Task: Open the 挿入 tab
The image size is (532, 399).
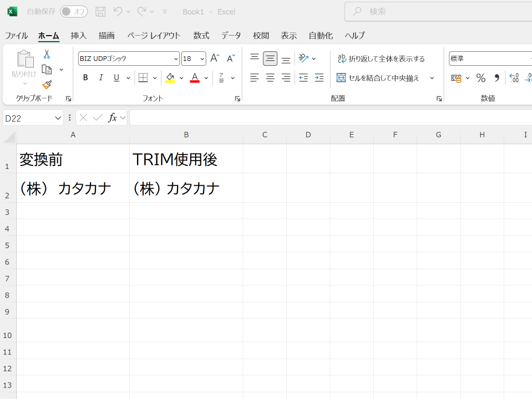Action: click(x=79, y=36)
